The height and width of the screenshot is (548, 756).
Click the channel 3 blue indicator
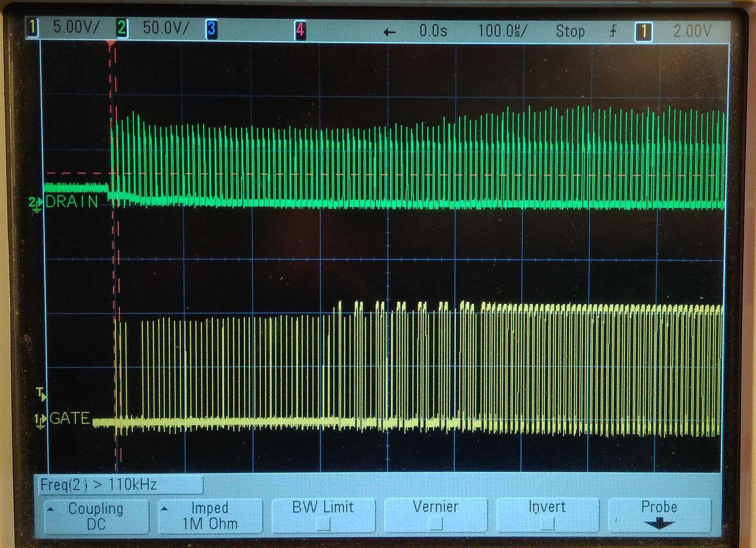[211, 29]
